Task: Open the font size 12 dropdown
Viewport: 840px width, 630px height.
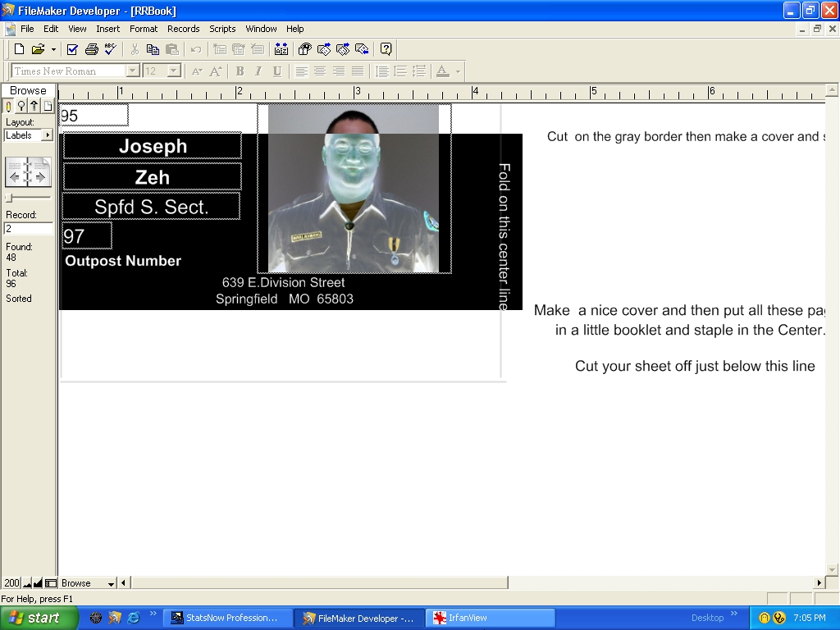Action: 174,71
